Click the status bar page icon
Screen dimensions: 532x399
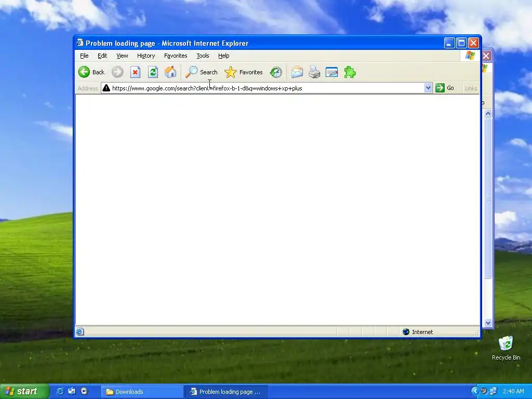(79, 331)
